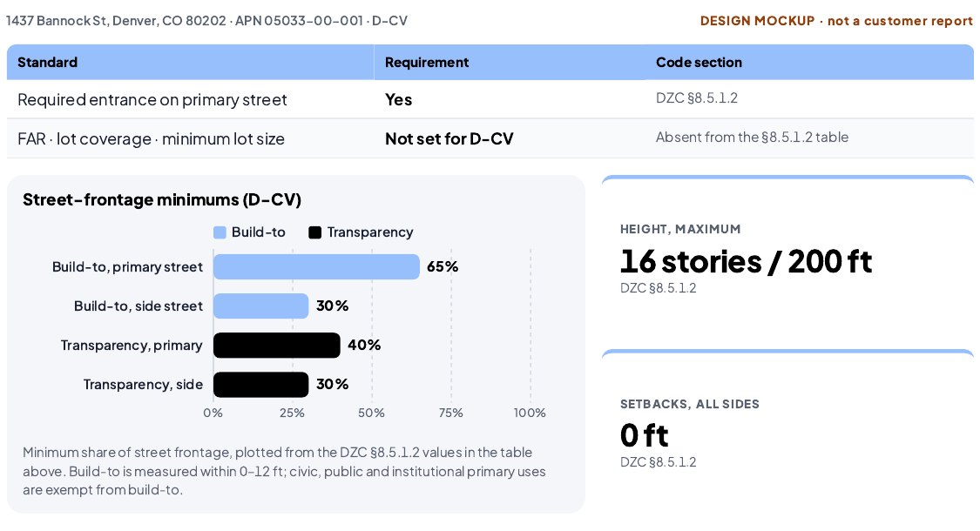Click 'DZC §8.5.1.2' under height maximum
The height and width of the screenshot is (531, 980).
click(659, 288)
